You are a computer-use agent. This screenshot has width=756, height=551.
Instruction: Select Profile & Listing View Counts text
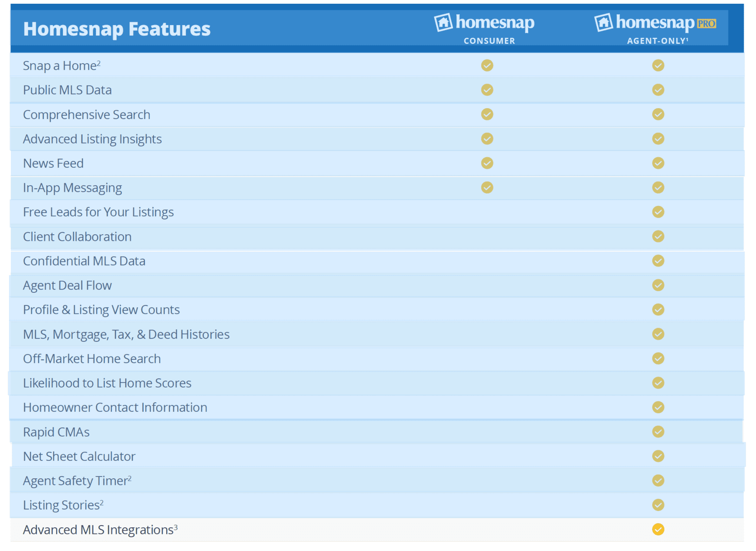click(x=102, y=310)
